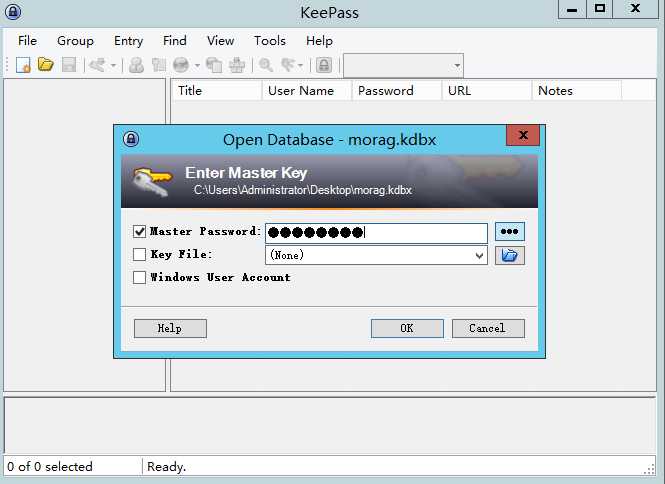Click the User Name column header
Viewport: 665px width, 484px height.
coord(307,91)
